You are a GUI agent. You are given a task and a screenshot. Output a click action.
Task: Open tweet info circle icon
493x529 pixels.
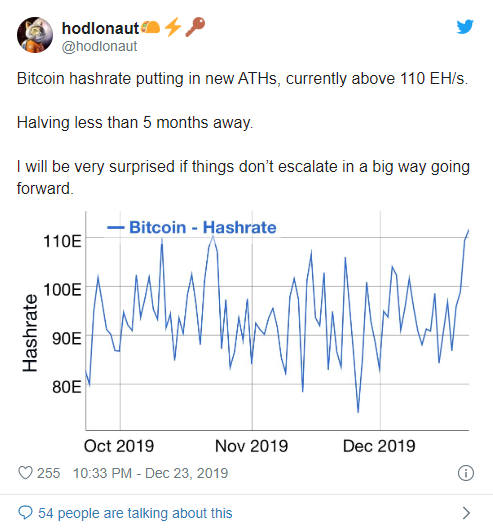pyautogui.click(x=466, y=473)
